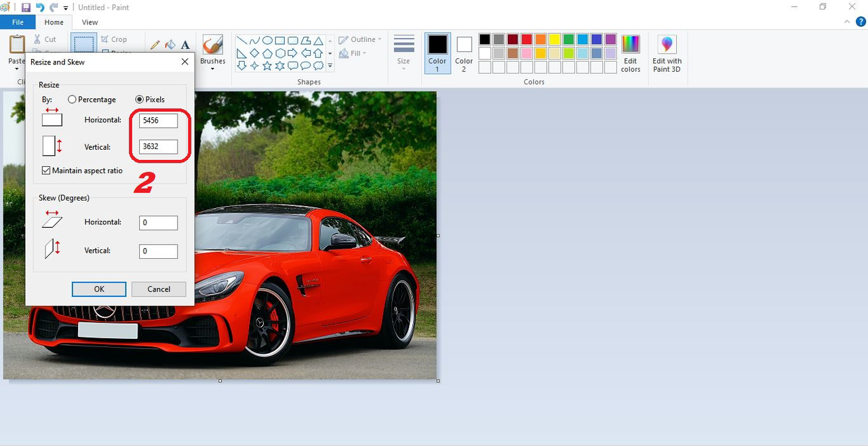
Task: Switch to the Home tab
Action: coord(54,22)
